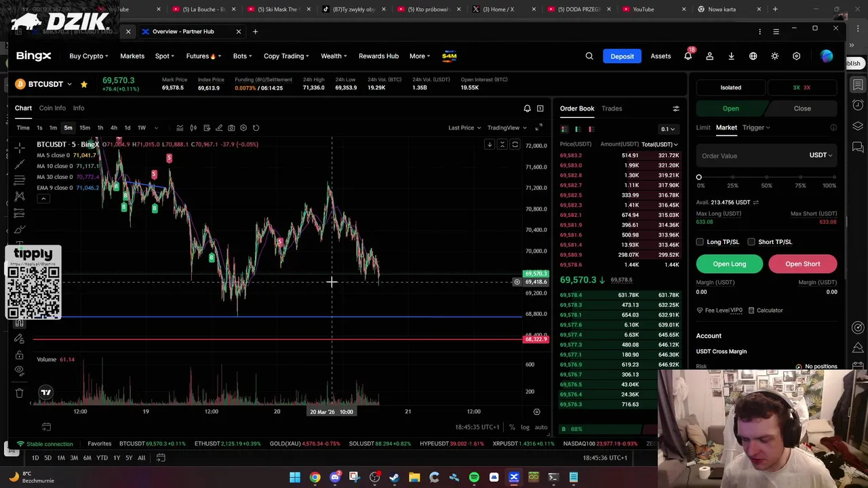Expand the Copy Trading menu

pyautogui.click(x=286, y=56)
